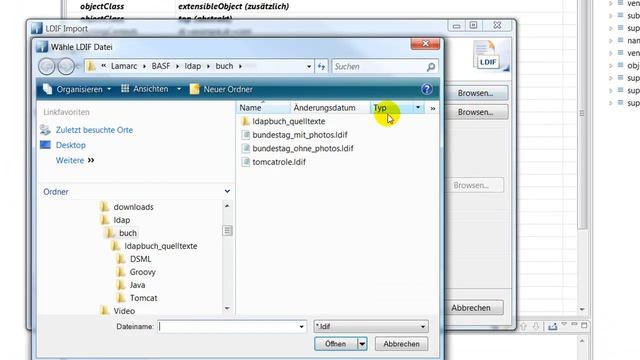Maximize the LDIF Import window

(x=473, y=26)
